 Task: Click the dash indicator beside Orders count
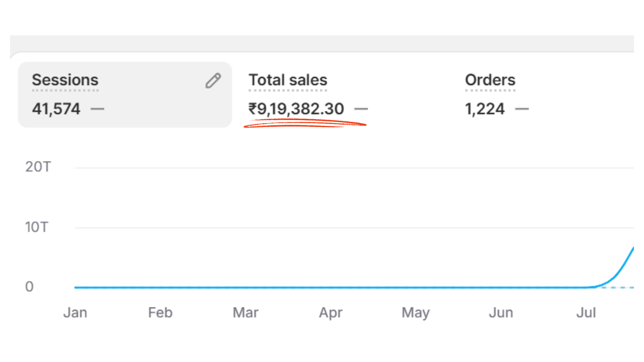(x=522, y=109)
